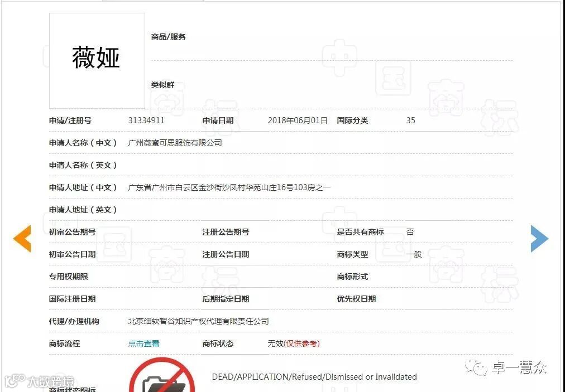The height and width of the screenshot is (392, 565).
Task: Click the 专用权期限 label
Action: tap(69, 277)
